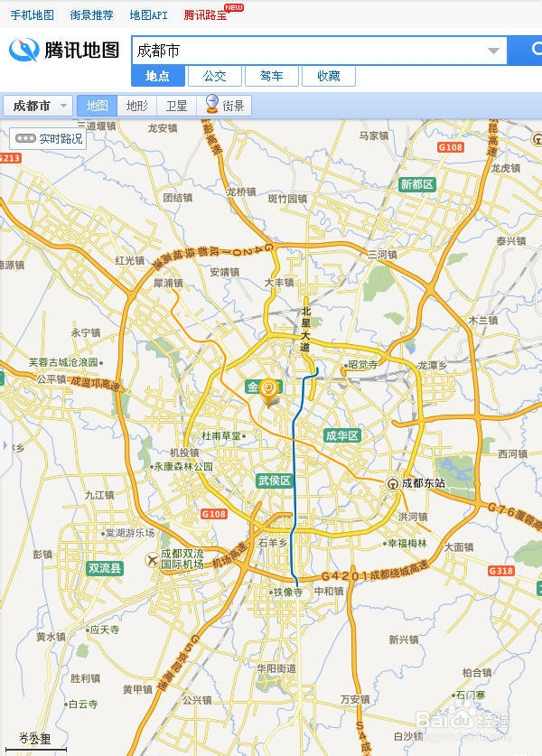Click the 龙潭乡 label
The height and width of the screenshot is (756, 542).
[432, 366]
